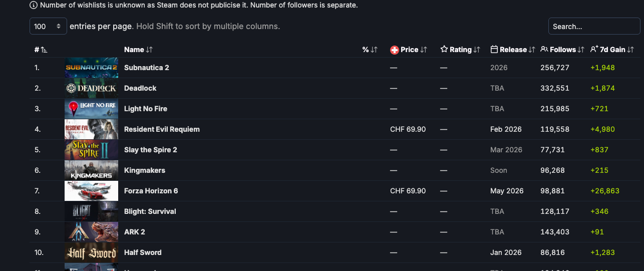Sort by the 7d Gain icon

click(x=594, y=50)
